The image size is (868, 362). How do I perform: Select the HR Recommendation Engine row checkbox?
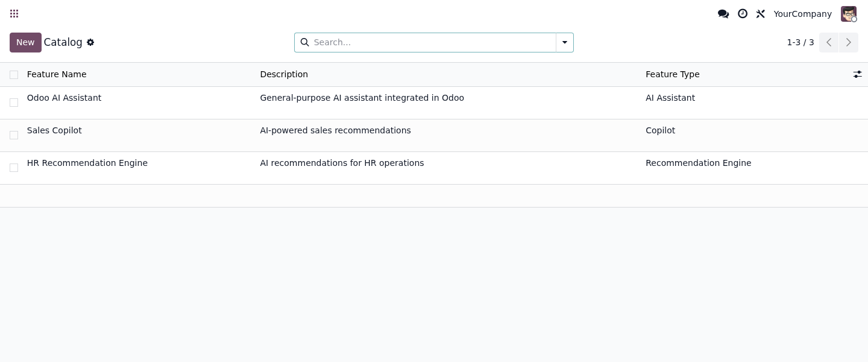[x=14, y=168]
